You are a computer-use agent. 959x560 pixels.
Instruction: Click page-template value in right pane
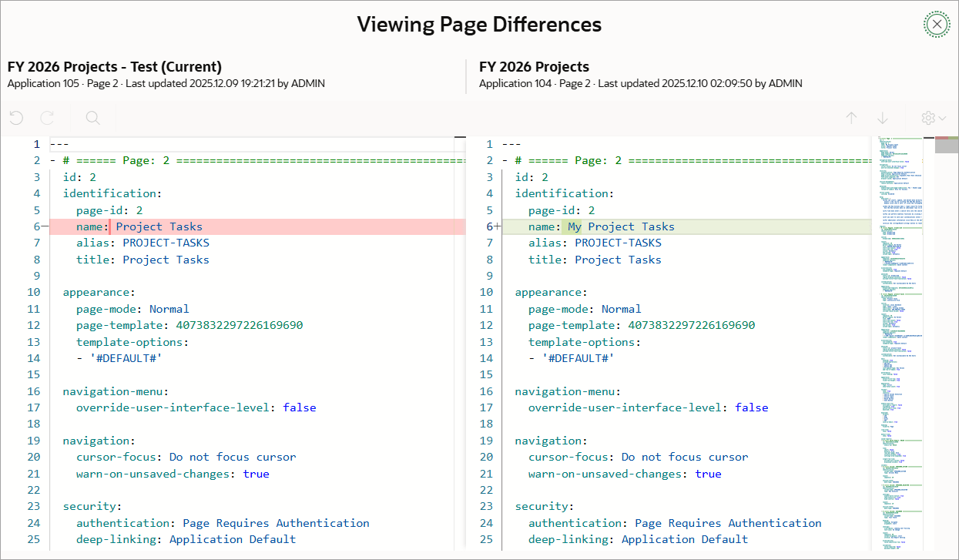(x=692, y=325)
